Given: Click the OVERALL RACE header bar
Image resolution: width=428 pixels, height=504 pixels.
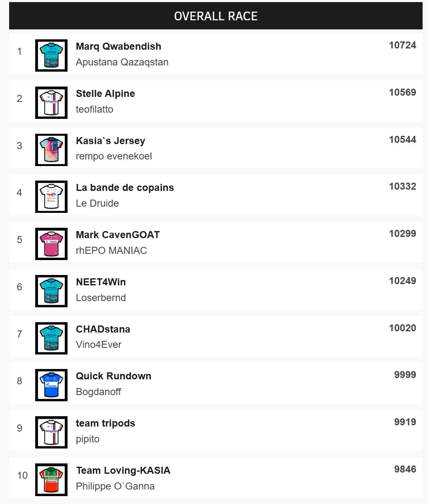Looking at the screenshot, I should [x=215, y=16].
